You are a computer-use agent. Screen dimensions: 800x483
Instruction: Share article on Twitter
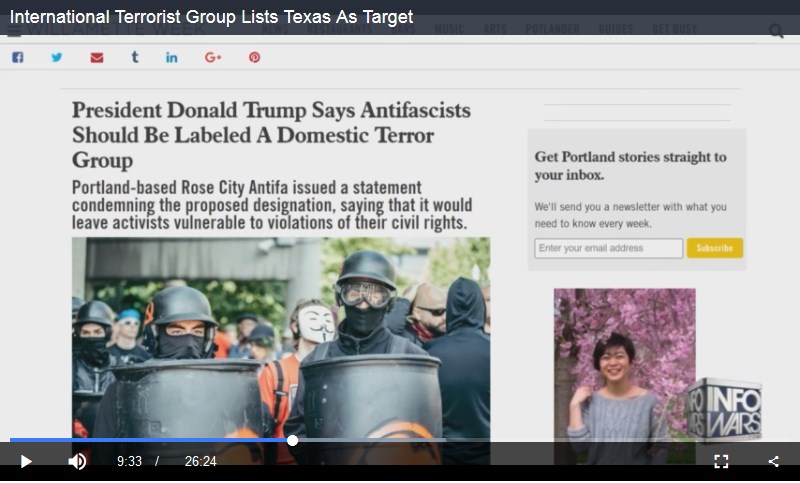pyautogui.click(x=57, y=57)
